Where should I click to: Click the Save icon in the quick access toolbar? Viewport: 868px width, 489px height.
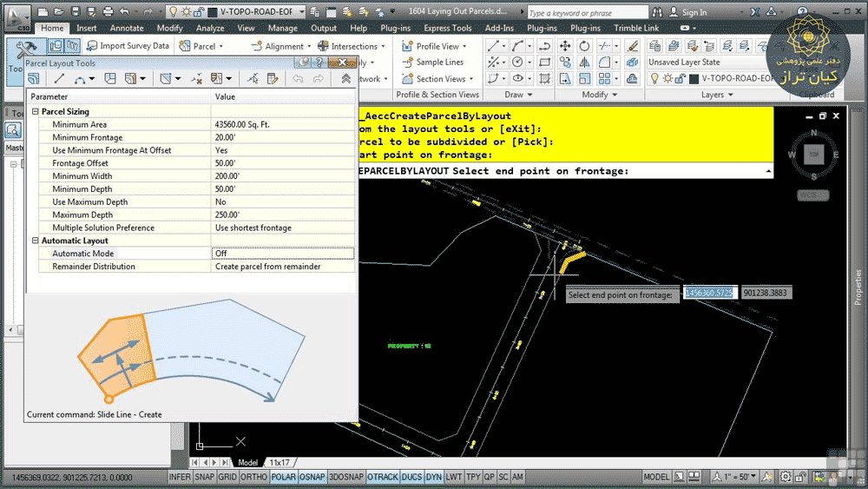tap(76, 11)
